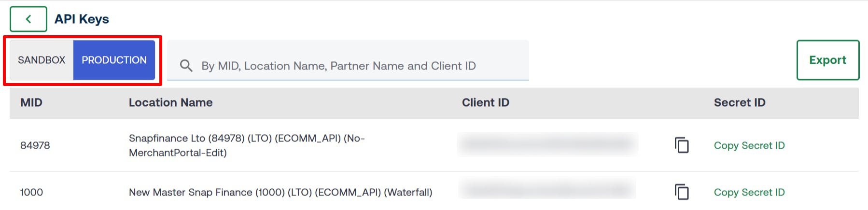Click the blurred Client ID in 84978 row
868x210 pixels.
[547, 144]
